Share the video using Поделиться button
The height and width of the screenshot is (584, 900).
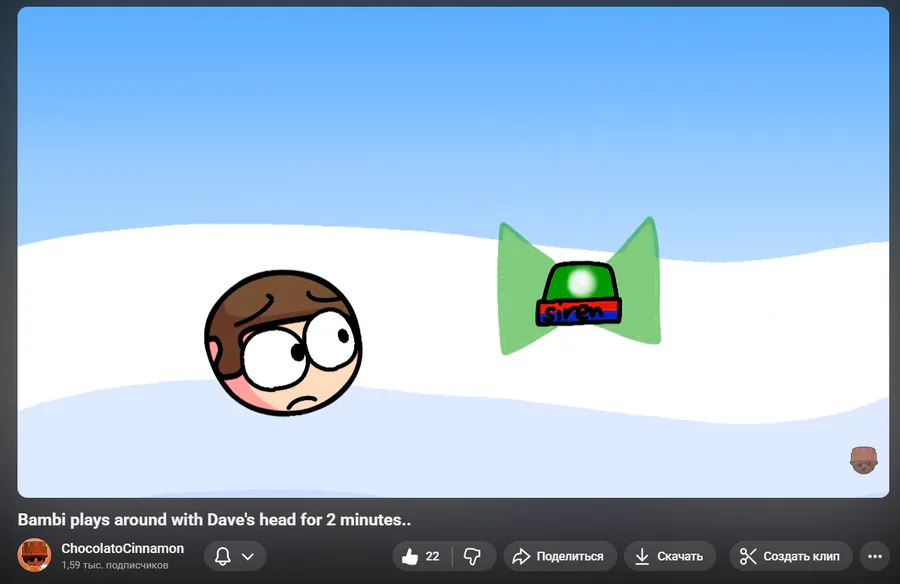tap(559, 556)
